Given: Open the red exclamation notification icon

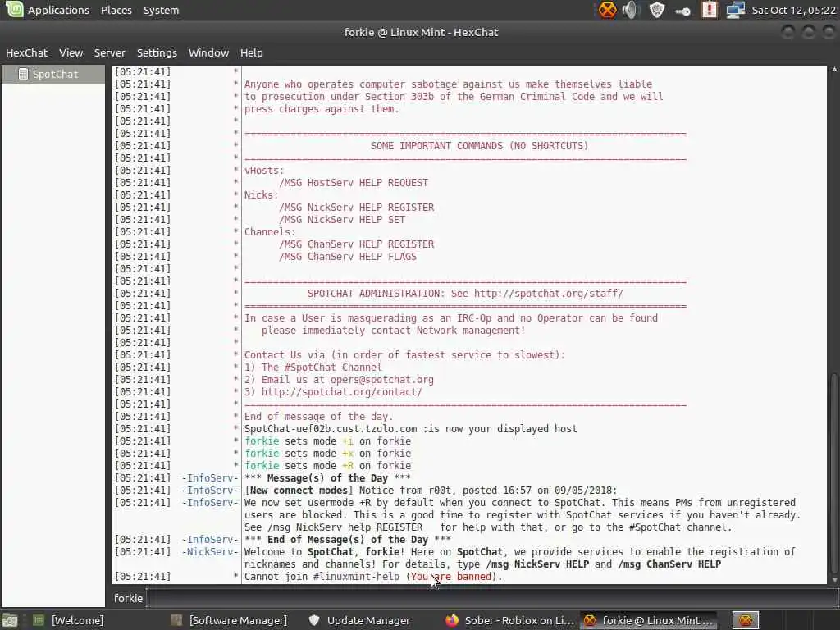Looking at the screenshot, I should tap(710, 10).
